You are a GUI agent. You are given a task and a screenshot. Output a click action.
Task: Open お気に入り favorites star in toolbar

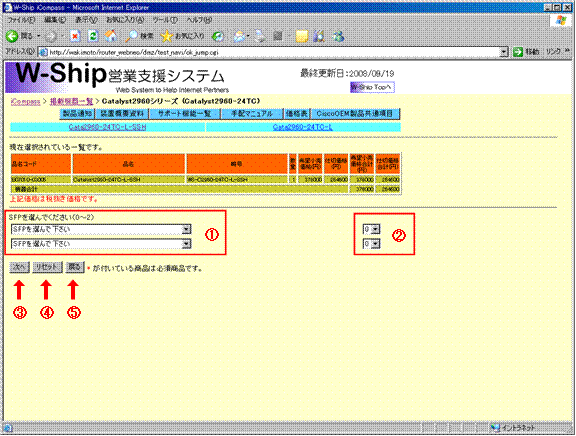(x=183, y=36)
